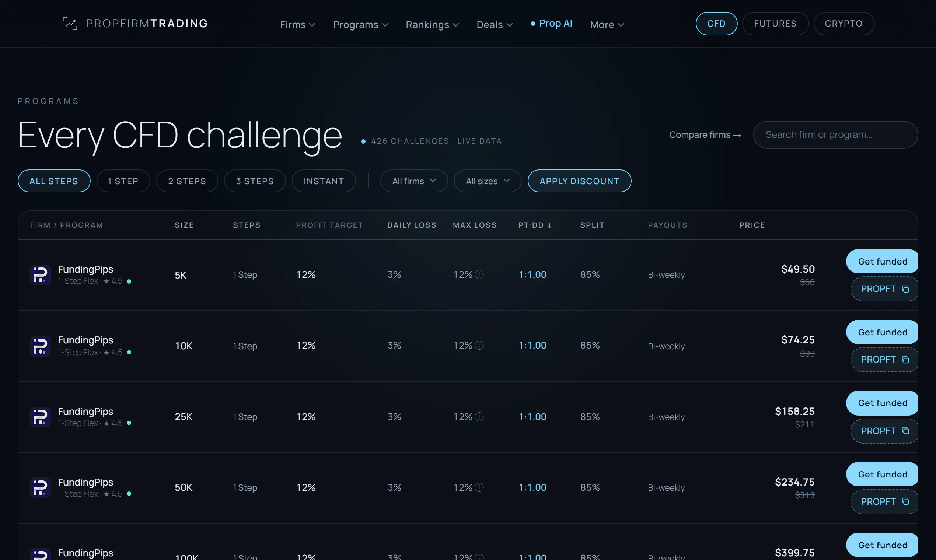Viewport: 936px width, 560px height.
Task: Sort by the SPLIT column header
Action: click(592, 225)
